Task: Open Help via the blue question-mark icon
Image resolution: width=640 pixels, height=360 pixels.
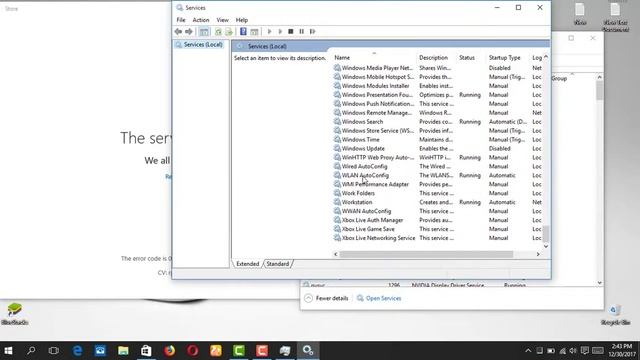Action: point(243,31)
